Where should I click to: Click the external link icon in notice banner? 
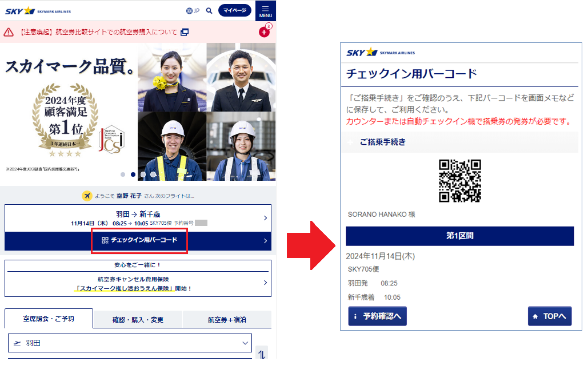click(x=184, y=32)
